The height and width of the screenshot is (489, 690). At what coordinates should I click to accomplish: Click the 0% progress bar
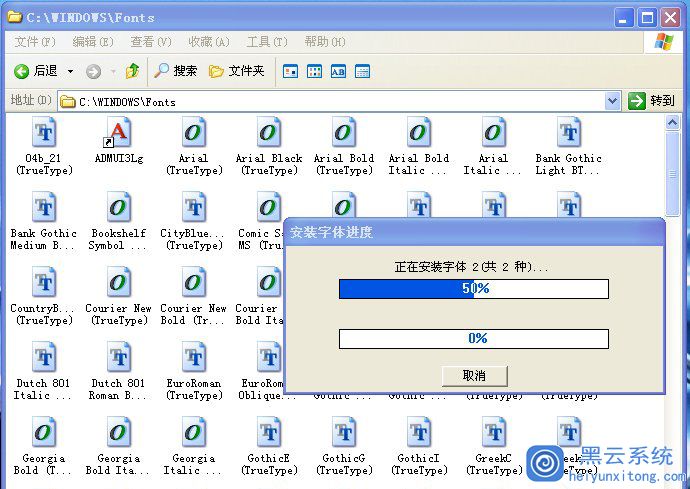(474, 338)
